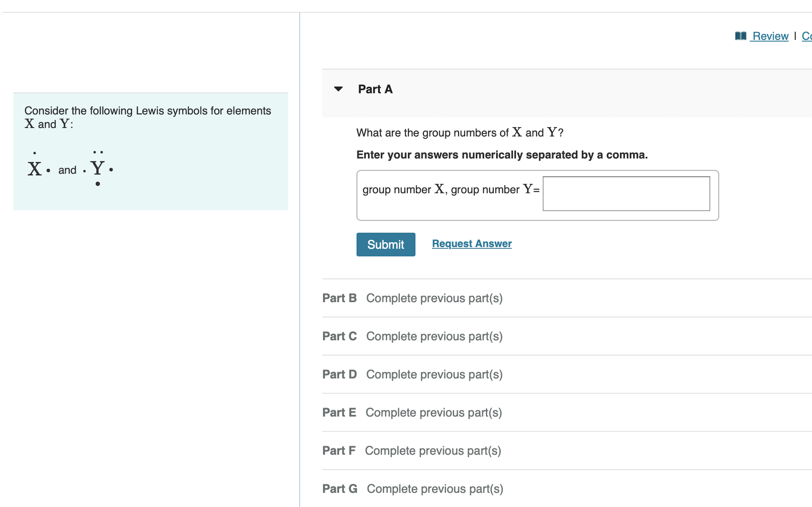The height and width of the screenshot is (507, 812).
Task: Click 'Enter your answers numerically' instruction text
Action: coord(502,155)
